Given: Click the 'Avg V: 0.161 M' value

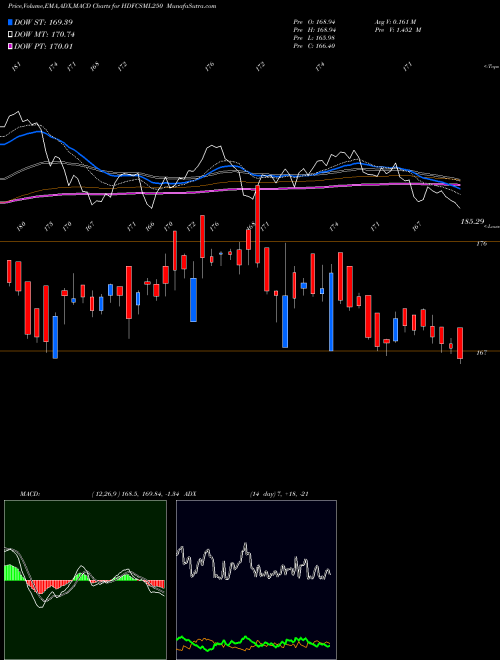Looking at the screenshot, I should pos(395,22).
